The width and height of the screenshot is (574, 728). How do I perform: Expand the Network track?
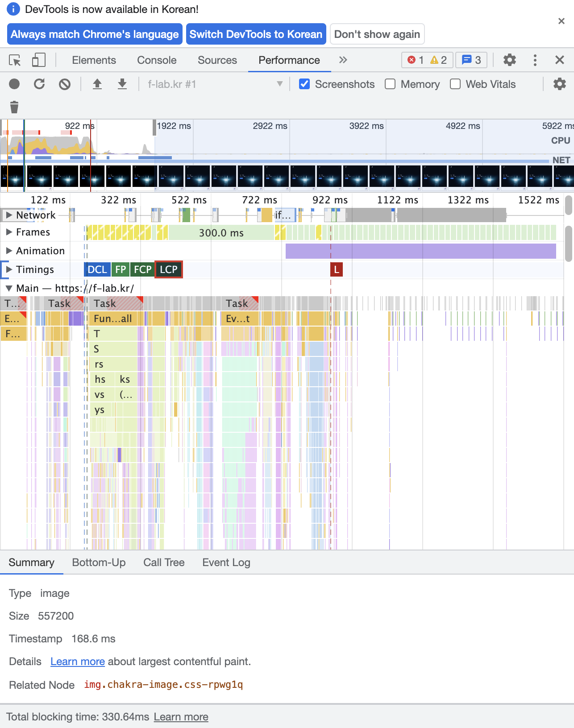(x=9, y=215)
